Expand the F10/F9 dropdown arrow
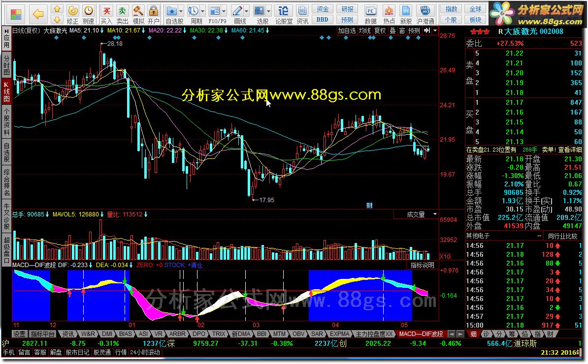The height and width of the screenshot is (364, 588). point(224,11)
